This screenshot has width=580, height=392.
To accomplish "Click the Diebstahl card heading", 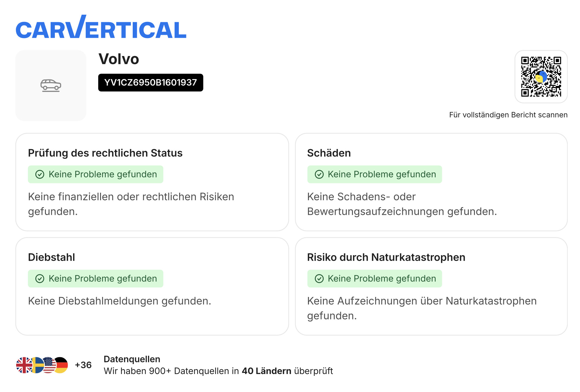I will [x=51, y=257].
